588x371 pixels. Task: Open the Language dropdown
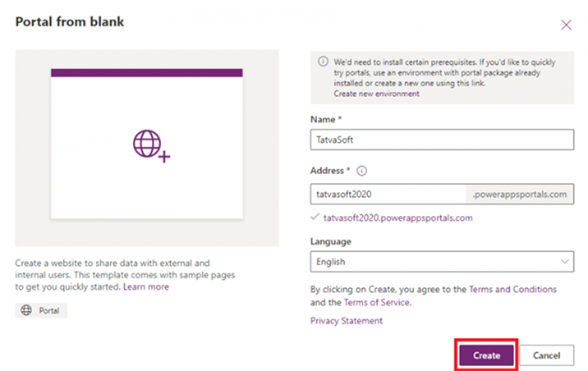(442, 262)
